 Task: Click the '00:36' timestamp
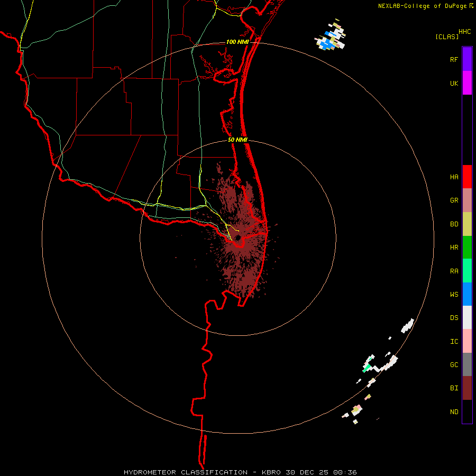tap(345, 472)
